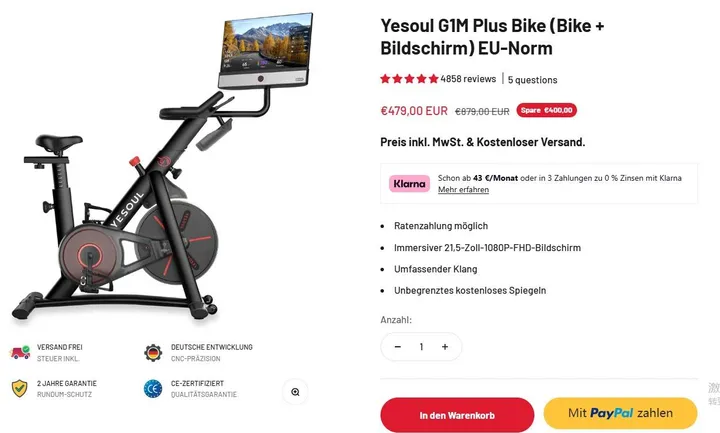Click the blue CE certification icon
The width and height of the screenshot is (720, 433).
click(x=153, y=388)
